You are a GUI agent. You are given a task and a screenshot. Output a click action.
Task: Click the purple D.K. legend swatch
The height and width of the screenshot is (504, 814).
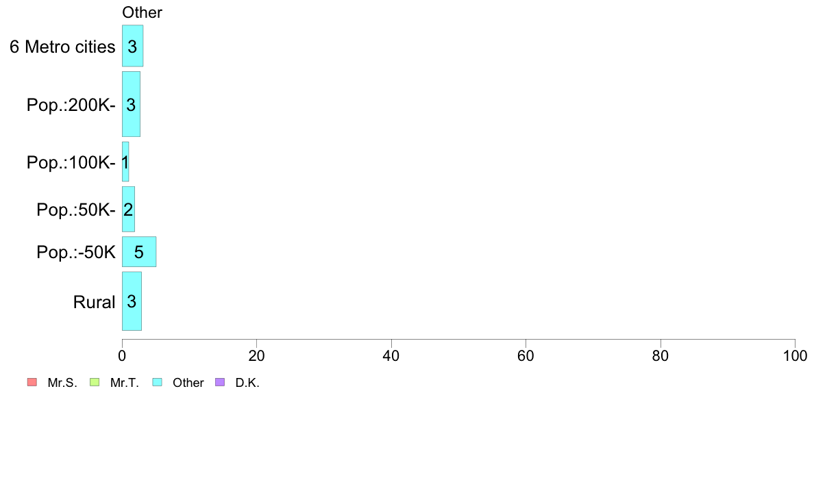tap(220, 383)
